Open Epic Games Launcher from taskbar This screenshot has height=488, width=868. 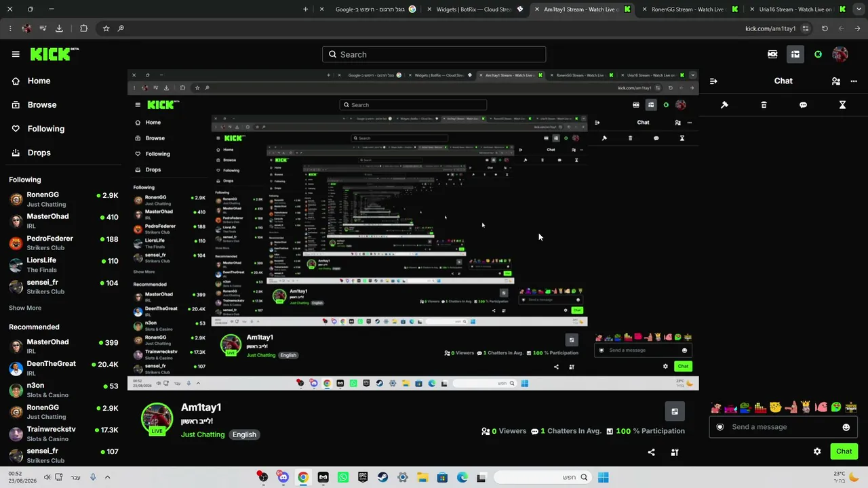tap(363, 477)
